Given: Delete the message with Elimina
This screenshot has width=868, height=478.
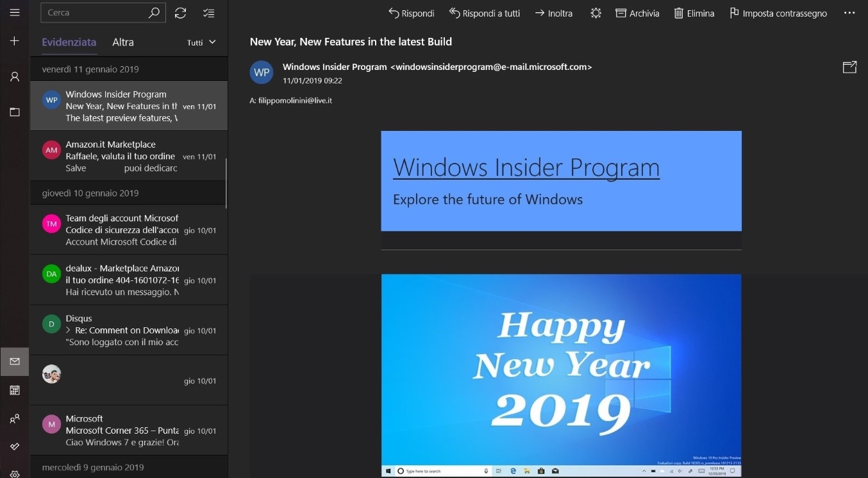Looking at the screenshot, I should (x=694, y=13).
